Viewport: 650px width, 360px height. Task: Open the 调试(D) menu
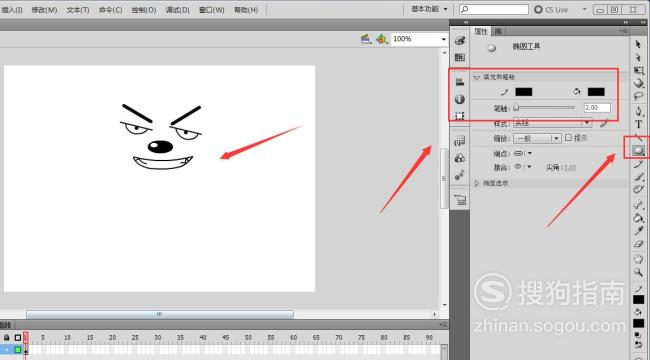[177, 10]
